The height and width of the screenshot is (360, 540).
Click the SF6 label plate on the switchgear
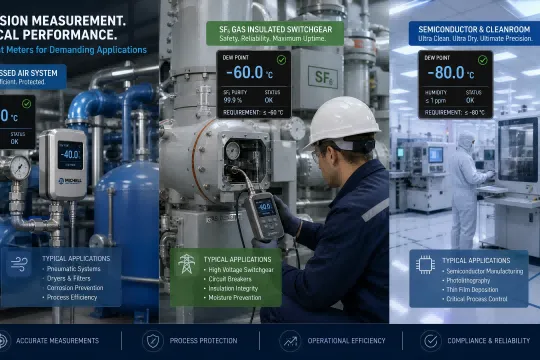(322, 77)
